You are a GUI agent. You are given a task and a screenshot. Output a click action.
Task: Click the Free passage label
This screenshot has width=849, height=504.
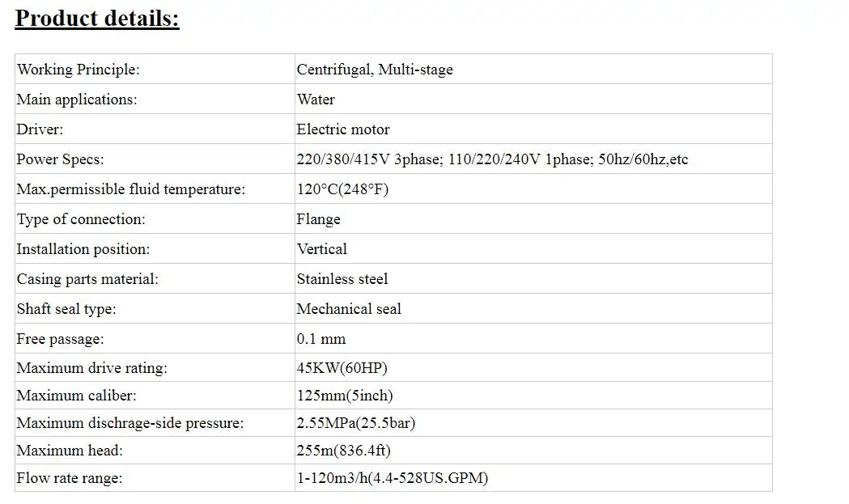tap(60, 339)
